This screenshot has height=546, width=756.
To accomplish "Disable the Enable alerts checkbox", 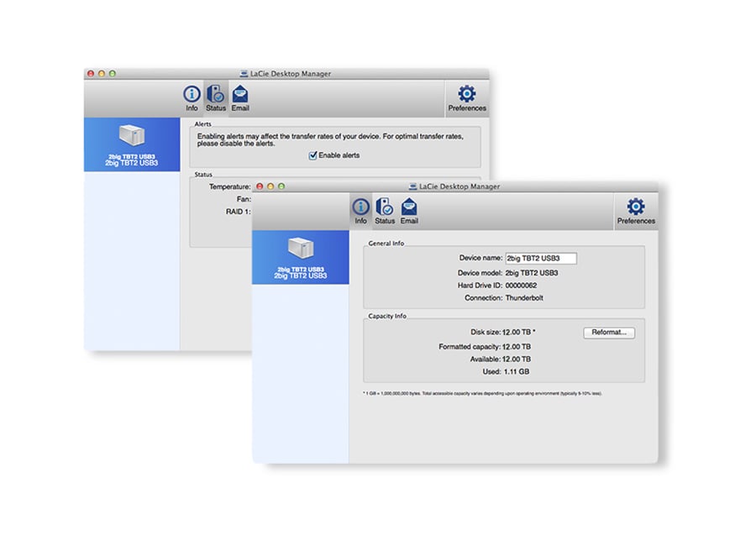I will point(313,155).
